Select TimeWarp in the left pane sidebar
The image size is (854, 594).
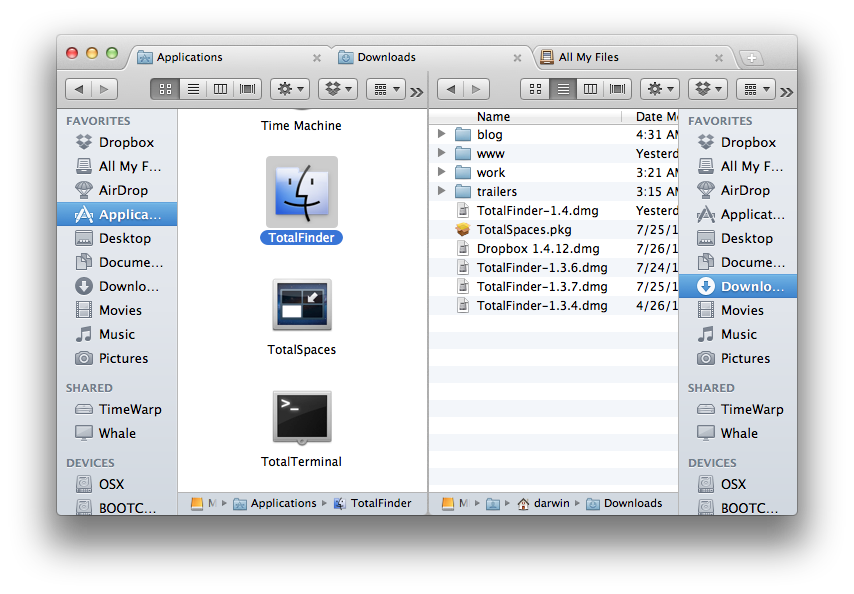tap(117, 409)
